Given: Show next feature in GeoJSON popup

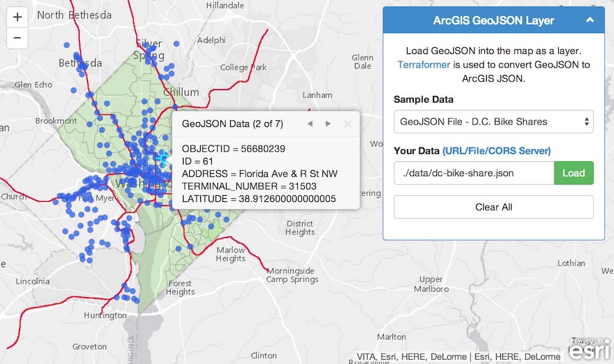Looking at the screenshot, I should click(x=328, y=123).
